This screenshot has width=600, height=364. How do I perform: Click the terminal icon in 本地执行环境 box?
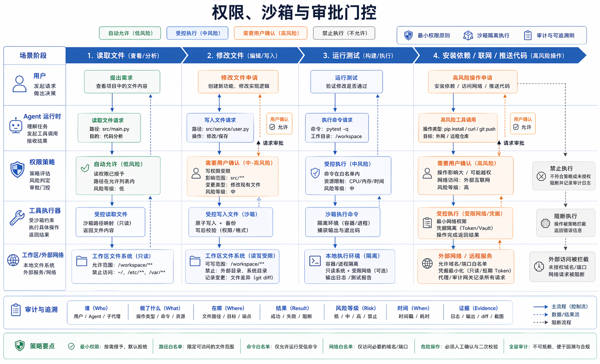tap(315, 261)
